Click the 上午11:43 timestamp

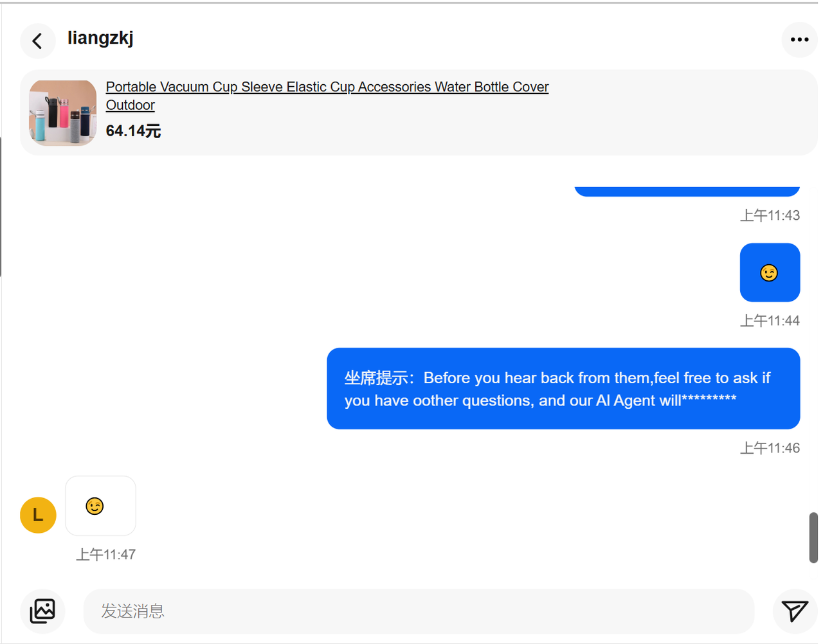[x=770, y=215]
